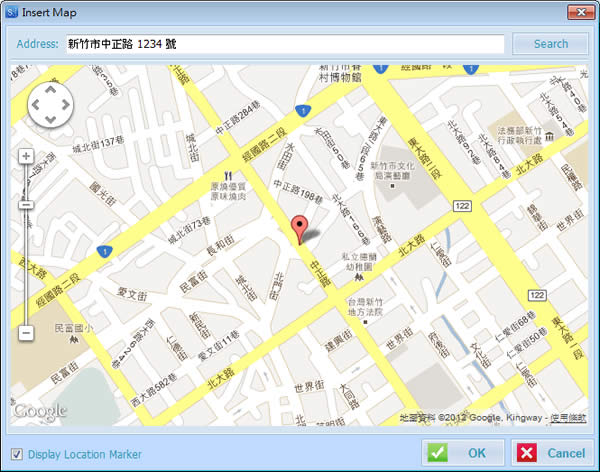600x472 pixels.
Task: Click the 台灣新竹地方法院 label
Action: point(365,307)
